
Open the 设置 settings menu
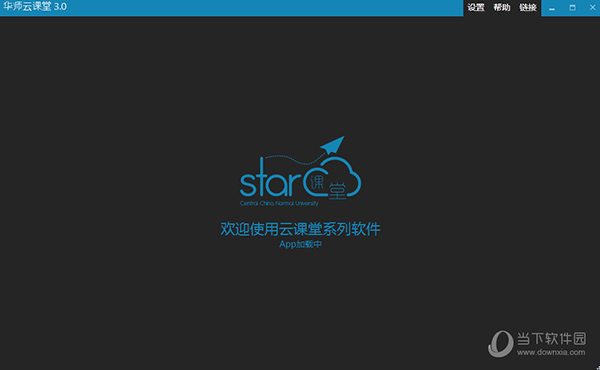coord(476,7)
